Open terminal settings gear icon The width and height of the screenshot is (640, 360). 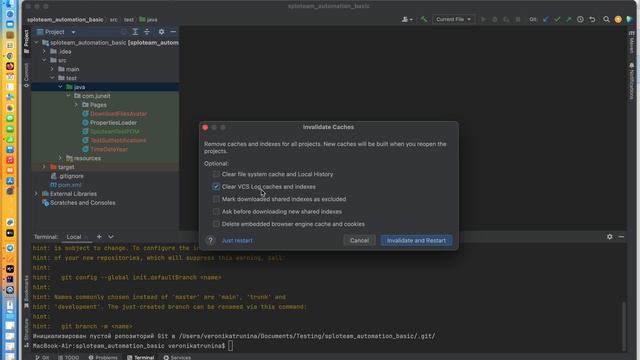tap(609, 237)
